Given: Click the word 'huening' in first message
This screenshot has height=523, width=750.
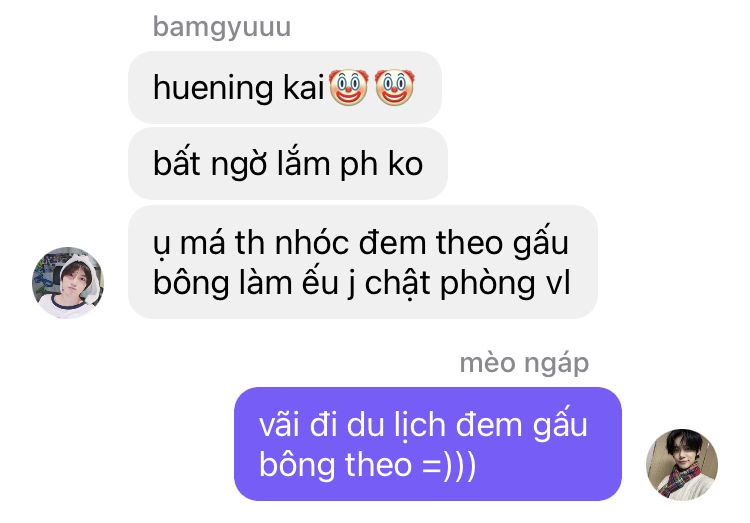Looking at the screenshot, I should coord(213,89).
